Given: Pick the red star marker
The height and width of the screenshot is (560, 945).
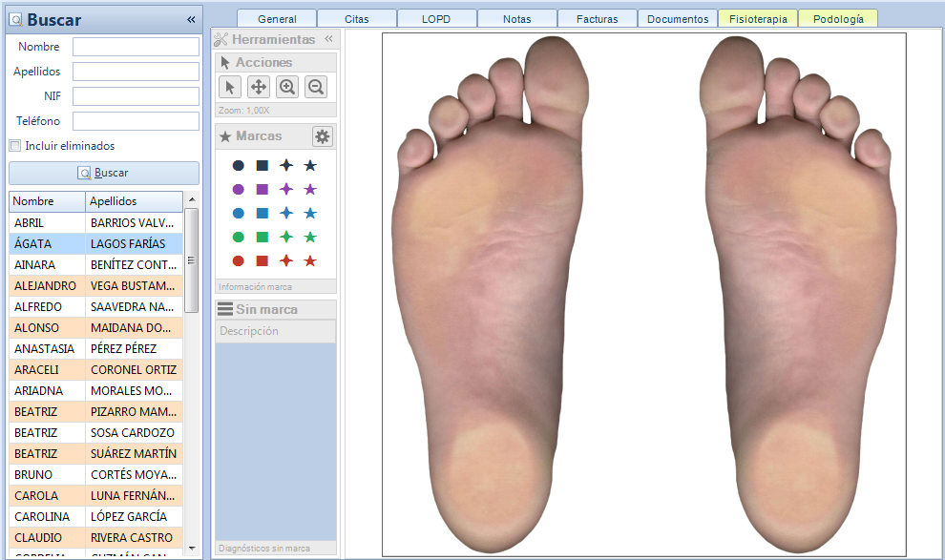Looking at the screenshot, I should pyautogui.click(x=309, y=261).
